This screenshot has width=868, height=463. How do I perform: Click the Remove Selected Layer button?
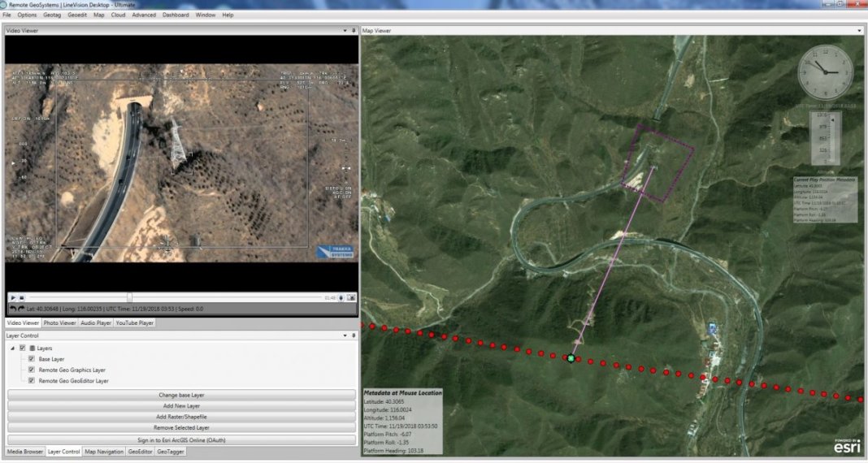coord(181,427)
